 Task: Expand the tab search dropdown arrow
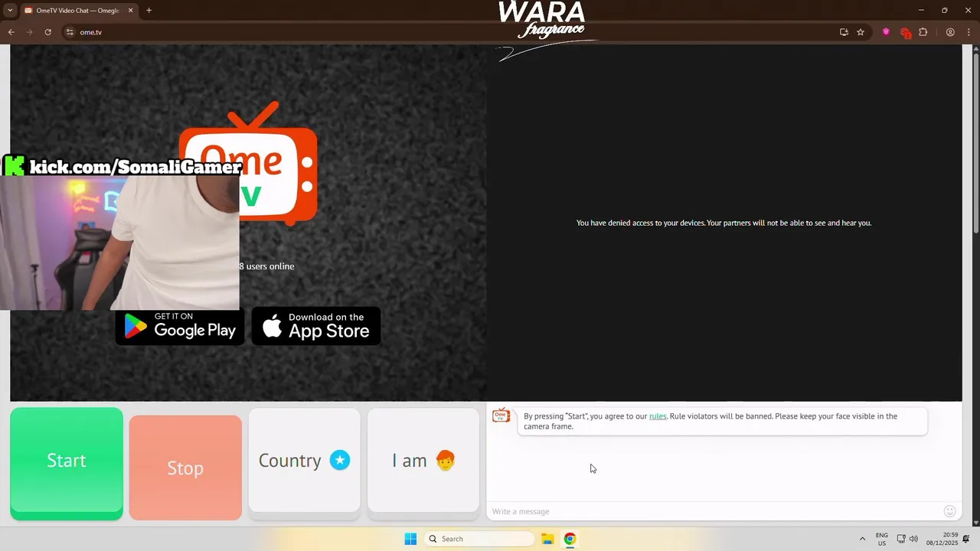(10, 11)
